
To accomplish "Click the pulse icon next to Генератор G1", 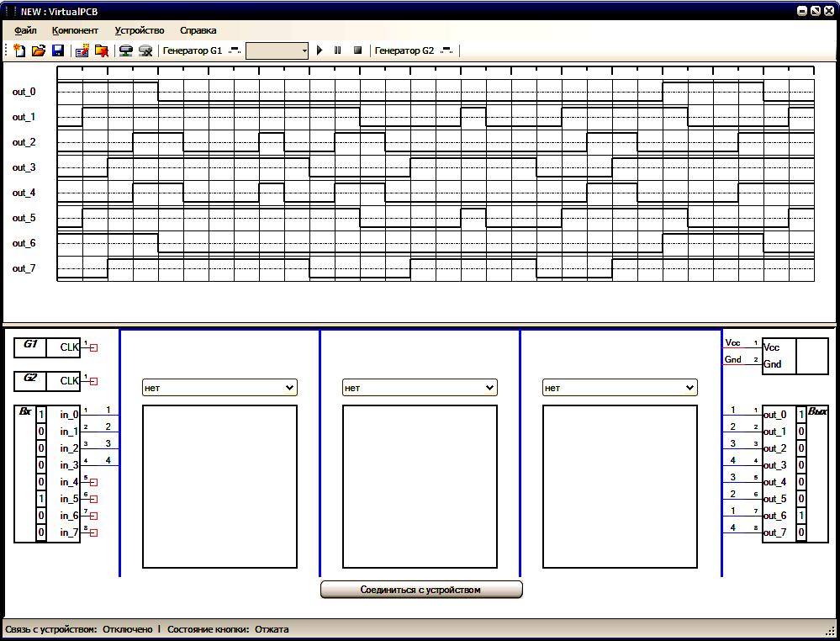I will (x=234, y=50).
